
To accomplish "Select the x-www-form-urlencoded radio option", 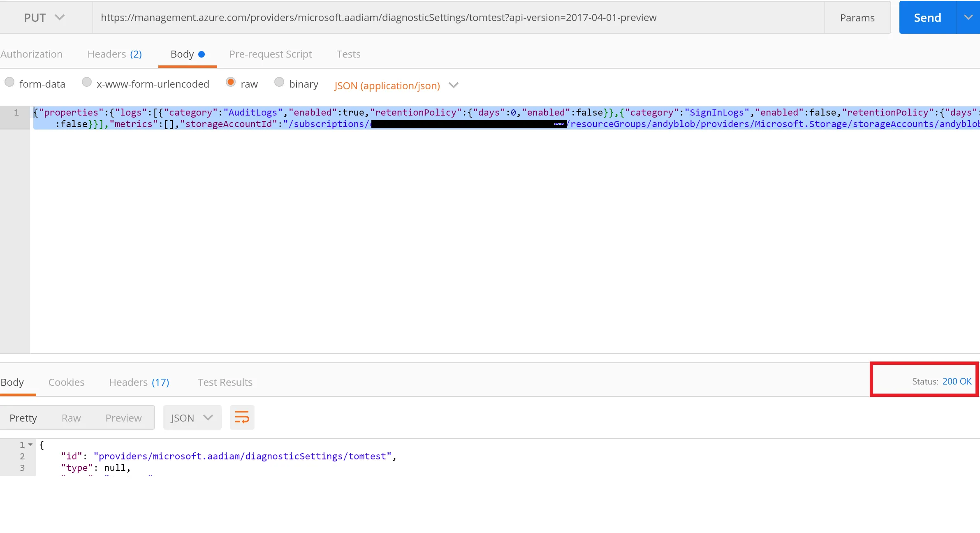I will tap(87, 82).
